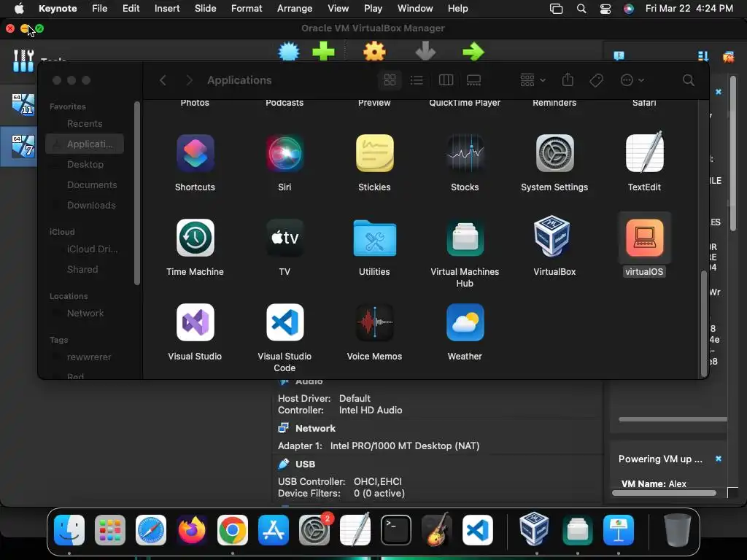This screenshot has width=747, height=560.
Task: Select the Windows 7 VM in VirtualBox list
Action: 23,146
